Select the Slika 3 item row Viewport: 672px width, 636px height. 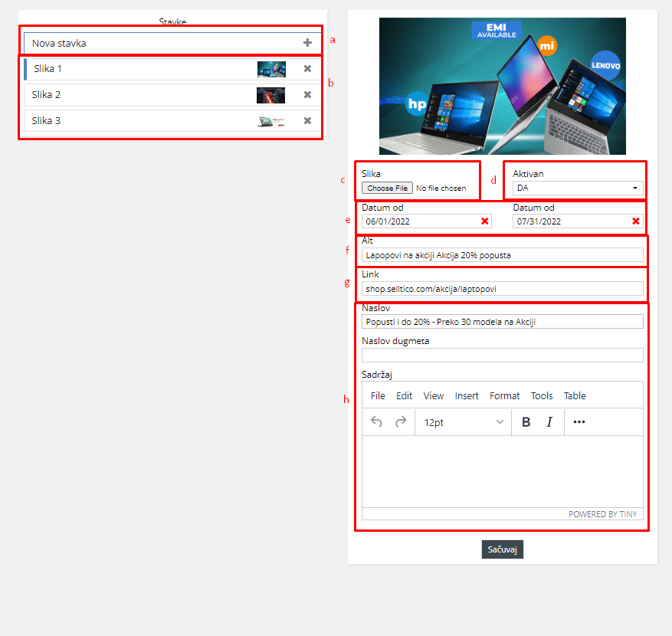click(x=172, y=121)
